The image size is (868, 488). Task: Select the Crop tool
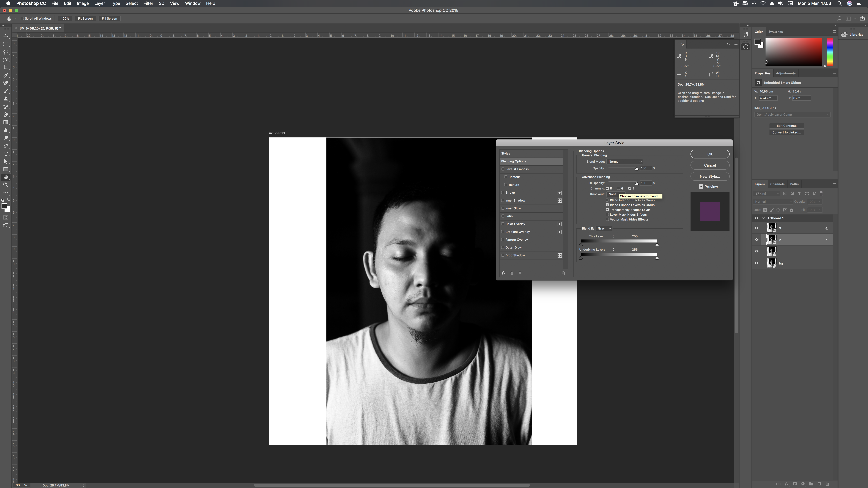(x=6, y=68)
